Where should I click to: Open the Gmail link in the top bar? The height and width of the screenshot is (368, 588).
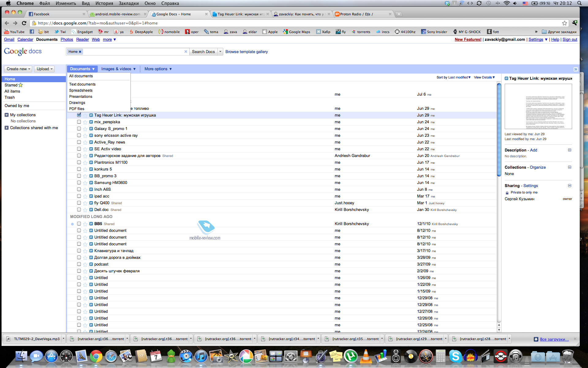(x=9, y=40)
